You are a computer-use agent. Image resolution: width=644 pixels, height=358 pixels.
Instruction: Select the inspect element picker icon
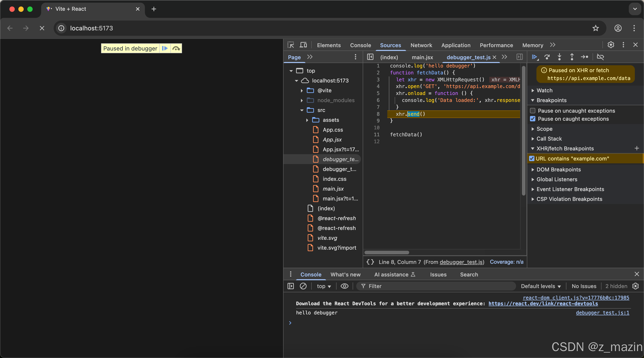pos(291,45)
